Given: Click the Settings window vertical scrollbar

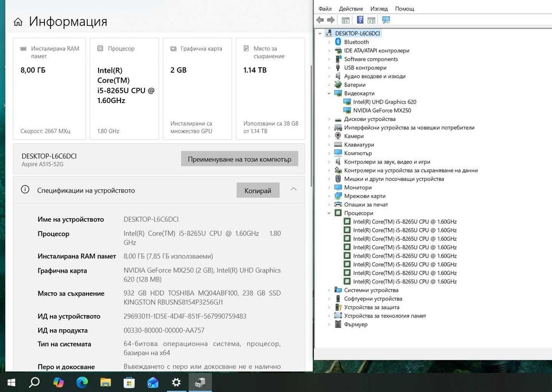Looking at the screenshot, I should tap(311, 127).
